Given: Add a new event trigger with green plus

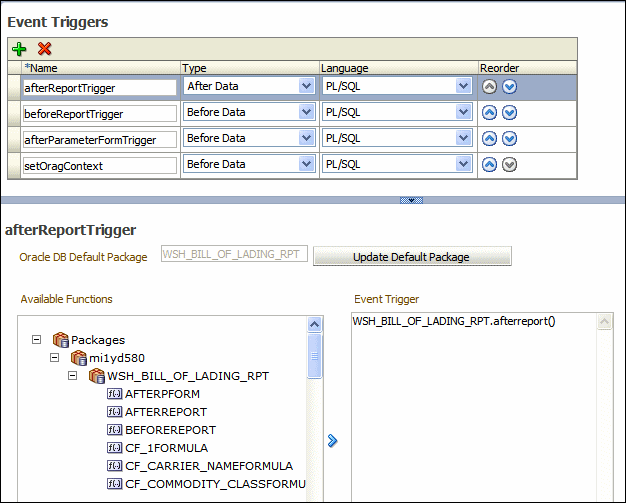Looking at the screenshot, I should coord(19,49).
